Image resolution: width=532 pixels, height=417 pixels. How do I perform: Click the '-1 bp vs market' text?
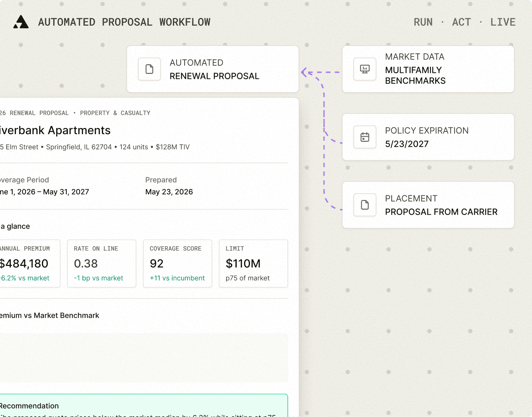(98, 278)
